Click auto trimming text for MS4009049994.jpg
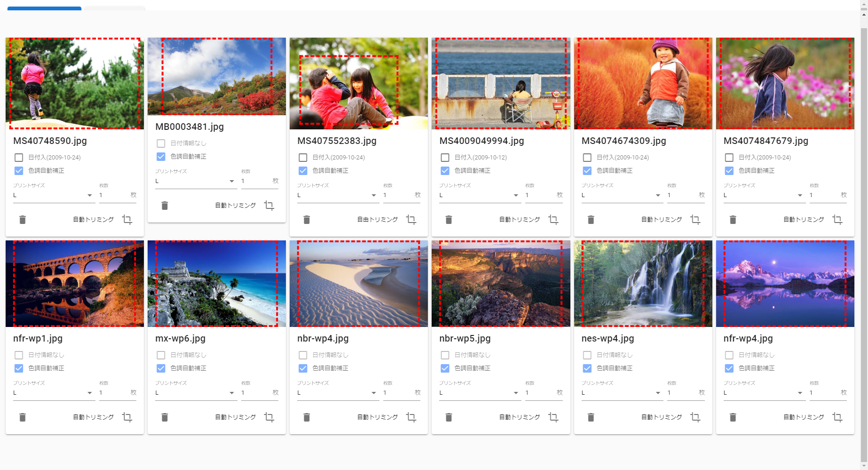 (519, 220)
